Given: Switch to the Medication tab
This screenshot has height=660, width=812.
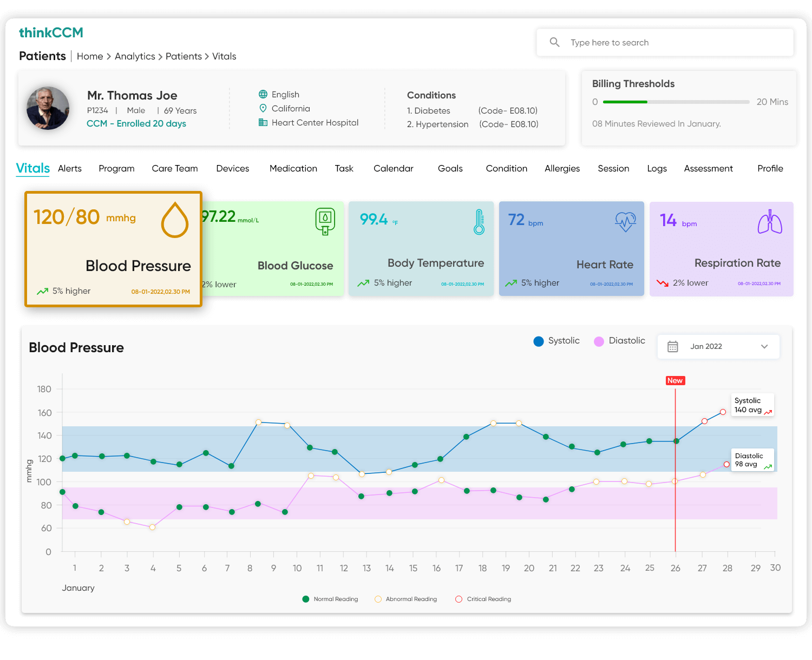Looking at the screenshot, I should (293, 168).
